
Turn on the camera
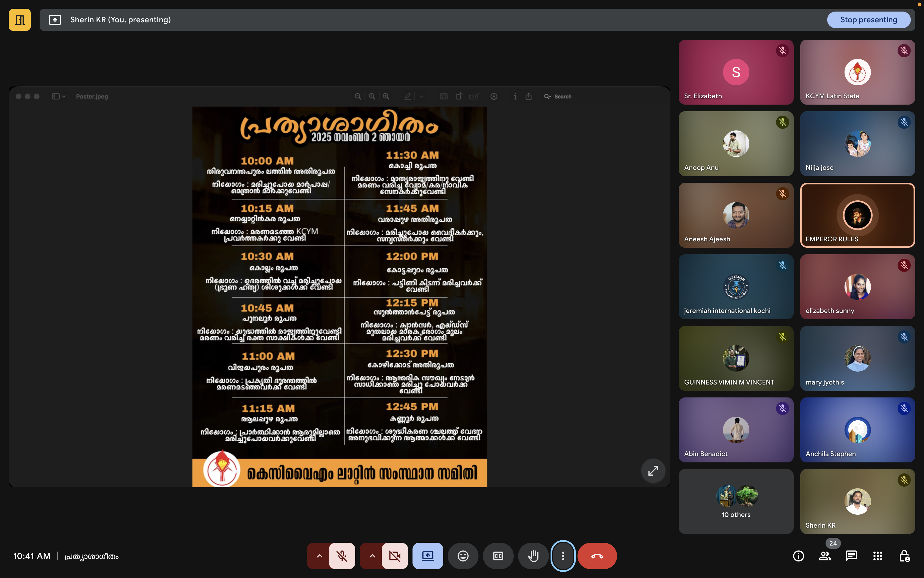click(395, 556)
